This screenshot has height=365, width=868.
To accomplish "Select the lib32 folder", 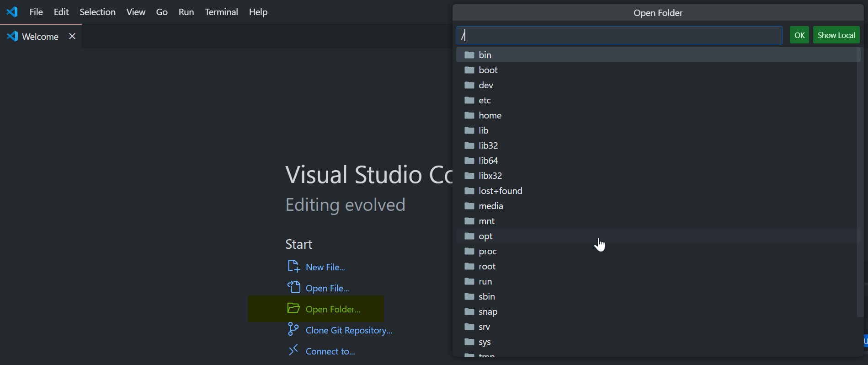I will click(658, 145).
